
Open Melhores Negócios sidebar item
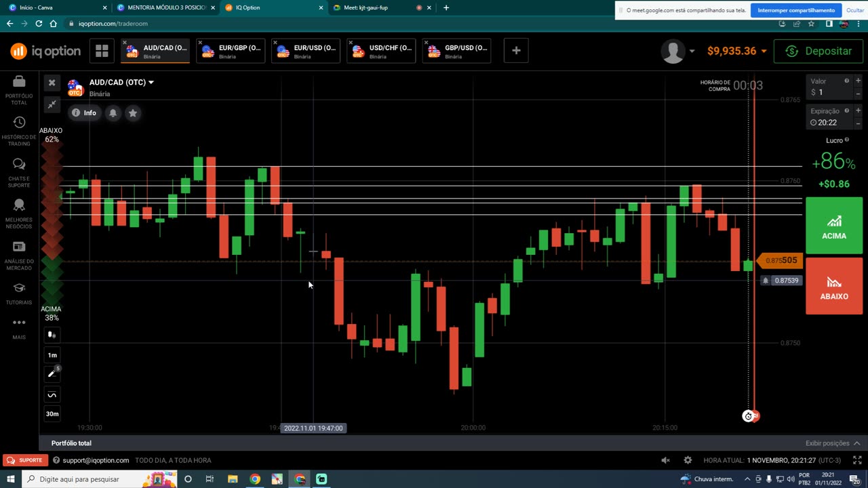tap(19, 214)
